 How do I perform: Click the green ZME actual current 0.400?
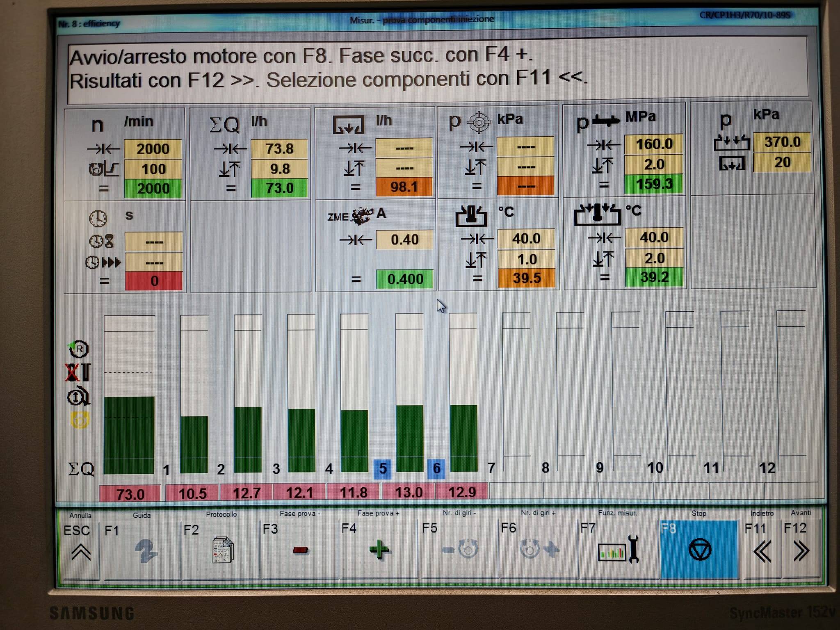405,279
